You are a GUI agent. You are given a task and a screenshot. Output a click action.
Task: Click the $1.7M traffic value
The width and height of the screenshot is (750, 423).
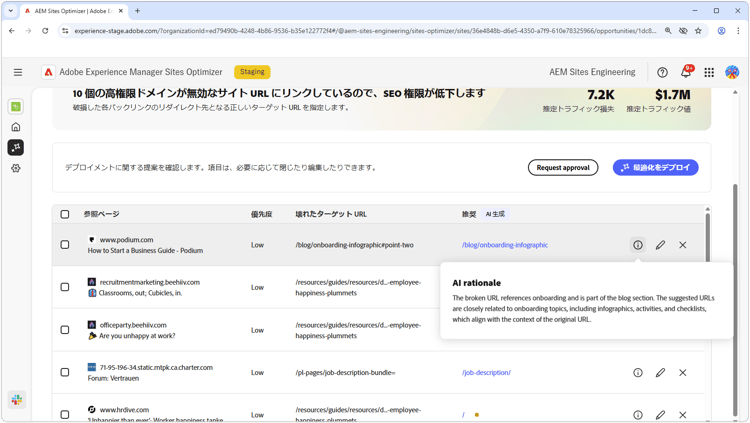[673, 95]
